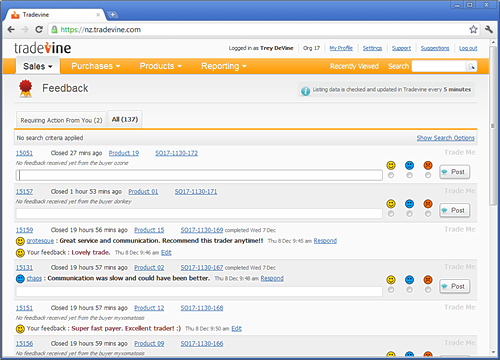
Task: Click blue neutral smiley in row 15157
Action: point(409,204)
